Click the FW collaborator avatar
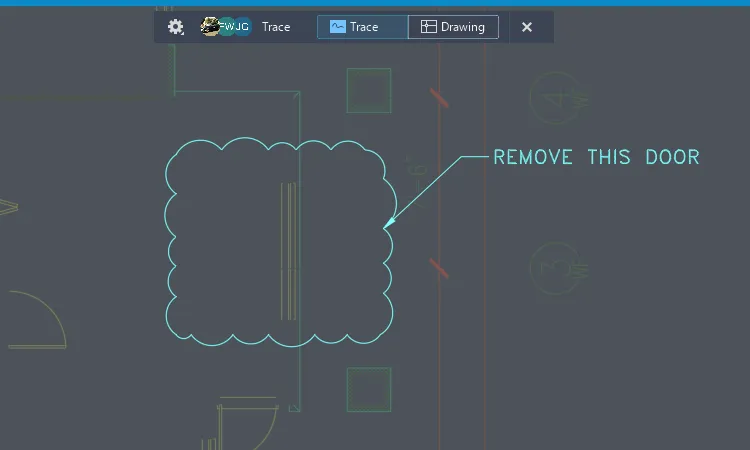Screen dimensions: 750x450 coord(226,26)
